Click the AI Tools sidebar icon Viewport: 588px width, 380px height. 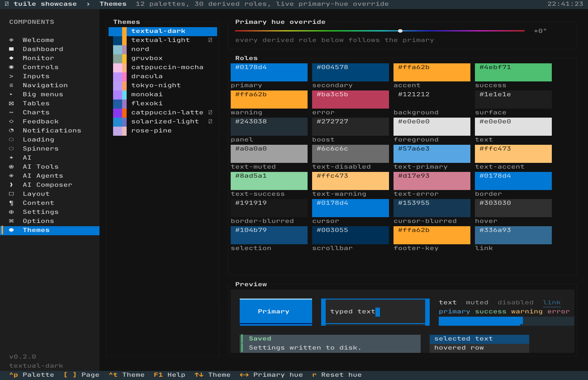click(x=12, y=167)
